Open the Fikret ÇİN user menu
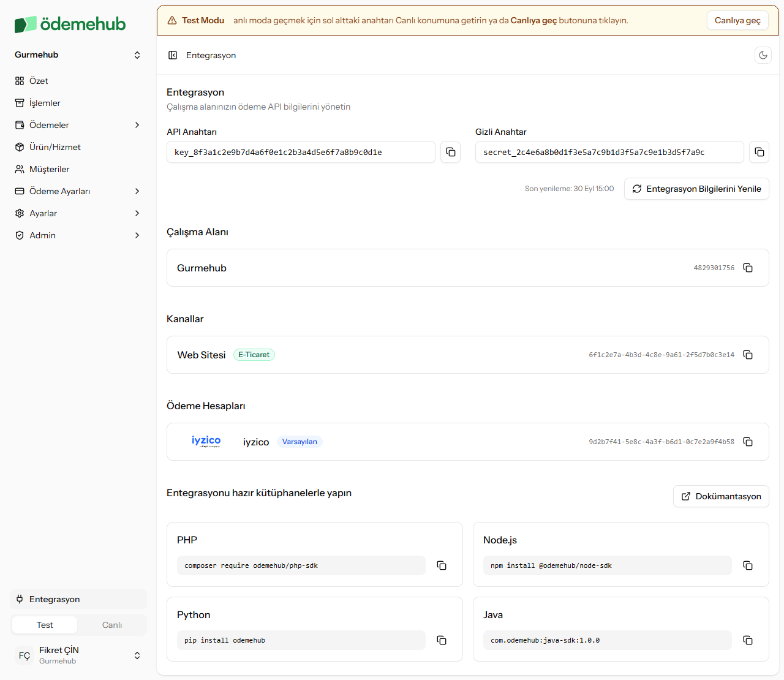This screenshot has width=784, height=680. (78, 655)
